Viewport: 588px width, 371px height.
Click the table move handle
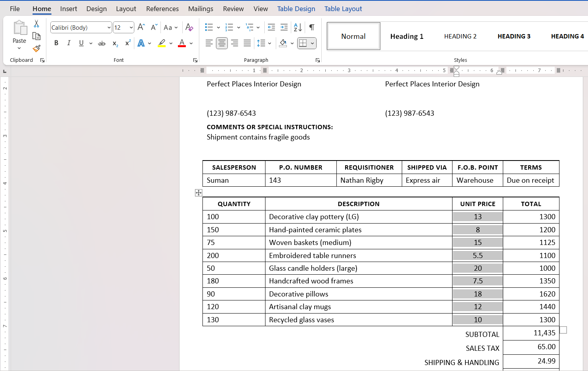[x=199, y=193]
